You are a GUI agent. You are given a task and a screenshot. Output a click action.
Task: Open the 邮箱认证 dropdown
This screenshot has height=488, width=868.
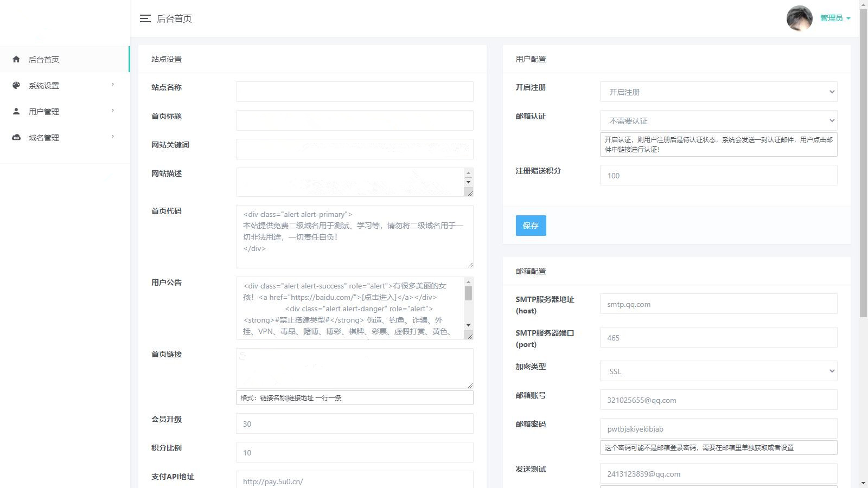click(718, 120)
